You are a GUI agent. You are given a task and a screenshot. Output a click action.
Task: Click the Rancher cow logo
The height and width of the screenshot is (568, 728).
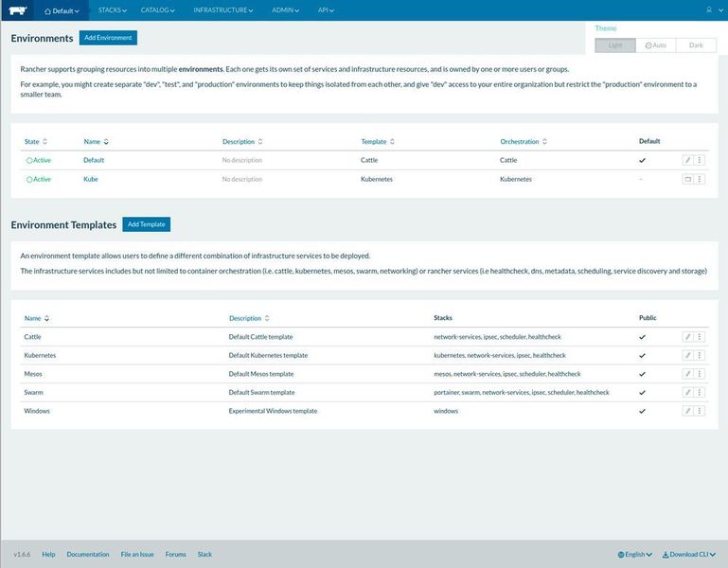[18, 10]
